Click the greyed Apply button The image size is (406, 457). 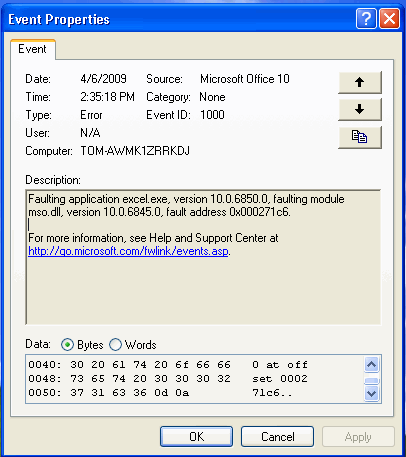[358, 437]
